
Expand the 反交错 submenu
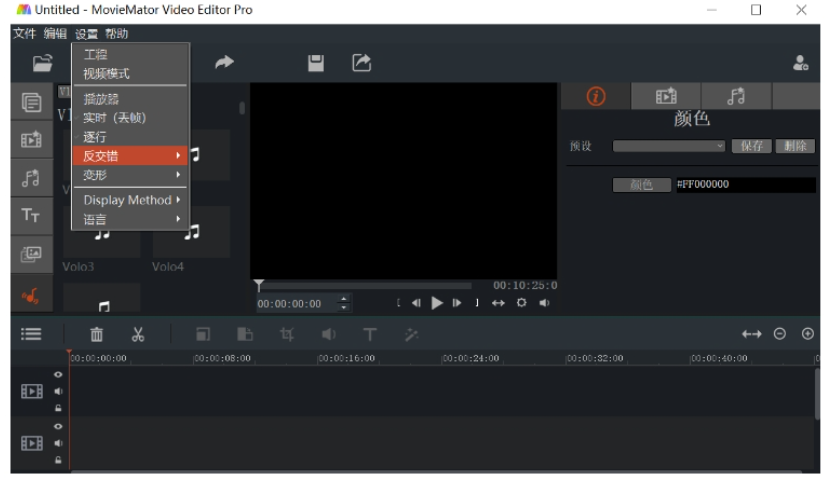(x=130, y=156)
